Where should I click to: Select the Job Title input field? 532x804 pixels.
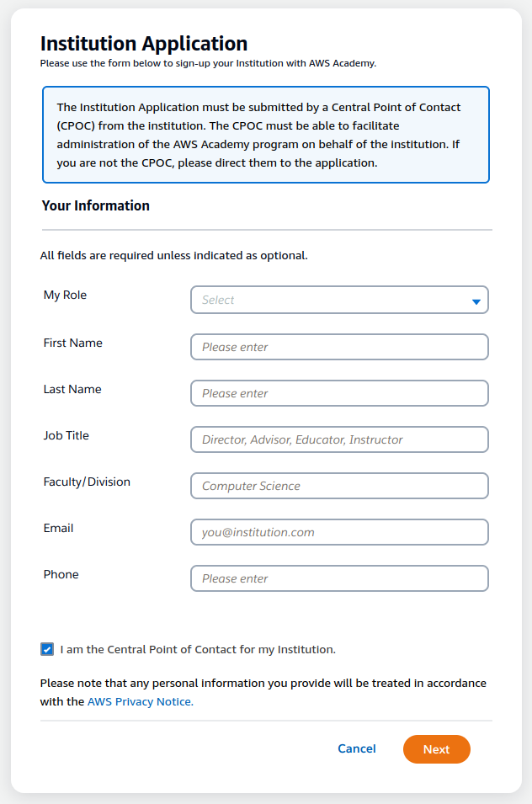[339, 439]
